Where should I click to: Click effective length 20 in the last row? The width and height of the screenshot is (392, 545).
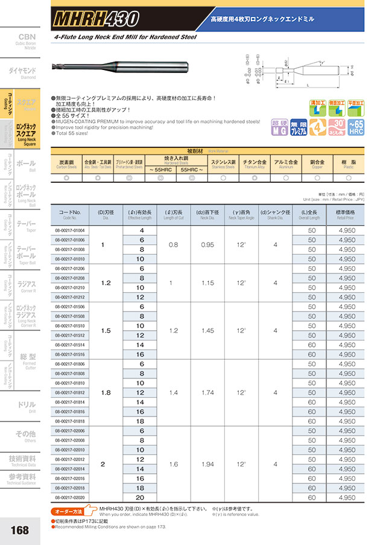tap(140, 498)
